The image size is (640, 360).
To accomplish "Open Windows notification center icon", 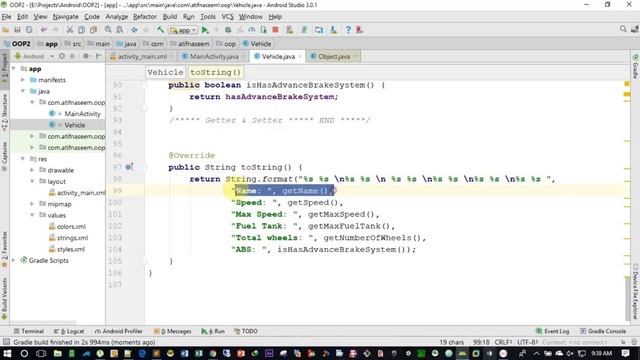I will click(x=625, y=353).
